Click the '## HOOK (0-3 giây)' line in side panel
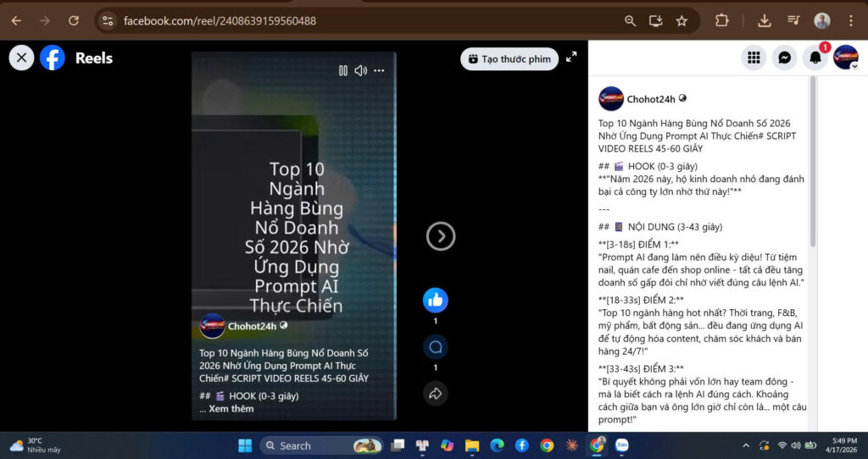868x459 pixels. pos(648,166)
